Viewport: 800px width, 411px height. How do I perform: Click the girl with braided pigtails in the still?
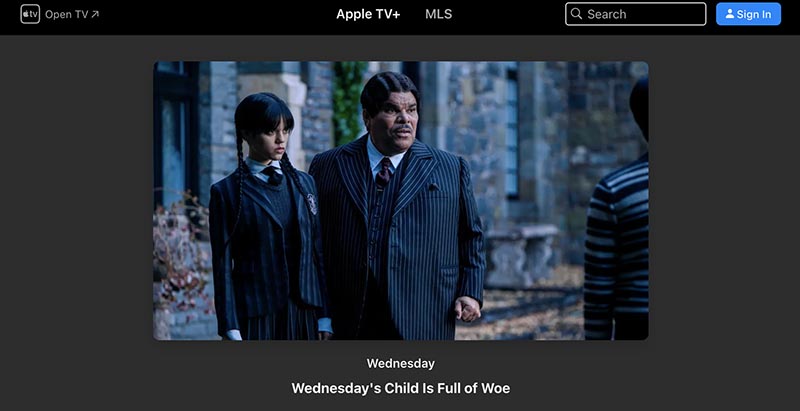point(268,219)
